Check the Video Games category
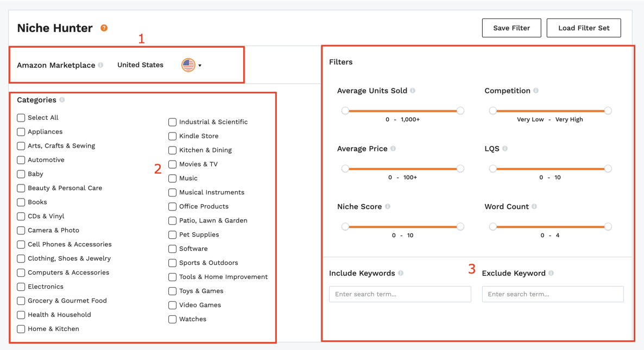644x350 pixels. pyautogui.click(x=173, y=305)
